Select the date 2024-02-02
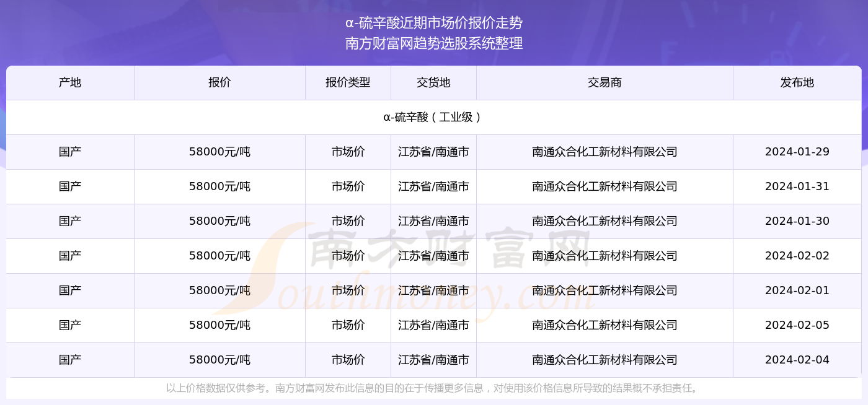 tap(797, 256)
